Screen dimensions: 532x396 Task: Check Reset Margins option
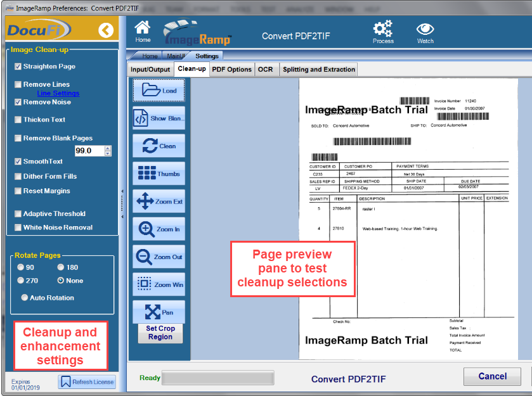click(x=18, y=191)
